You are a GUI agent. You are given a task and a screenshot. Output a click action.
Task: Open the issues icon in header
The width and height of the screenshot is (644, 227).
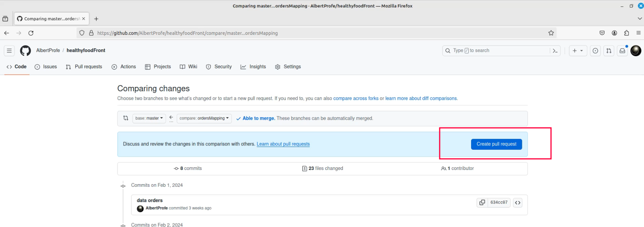595,51
